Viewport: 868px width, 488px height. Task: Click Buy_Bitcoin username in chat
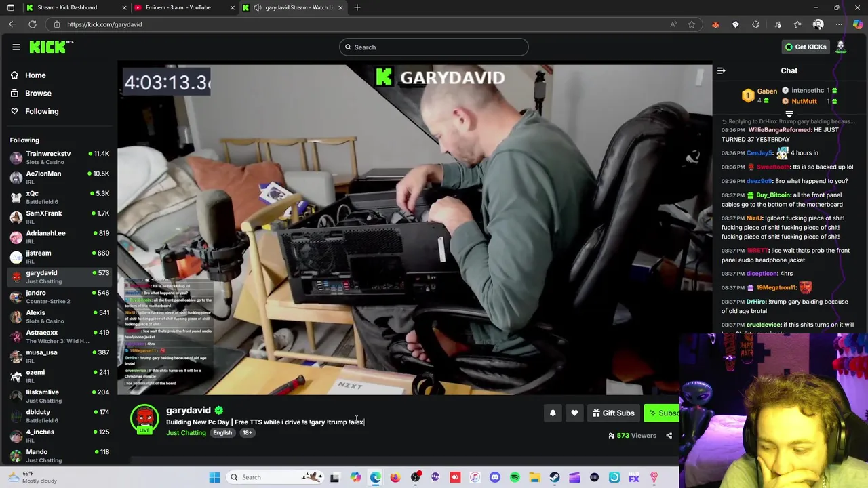[773, 195]
